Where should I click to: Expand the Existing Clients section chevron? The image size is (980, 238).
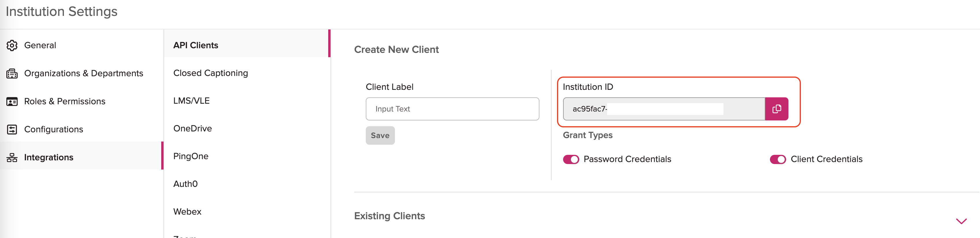(x=961, y=221)
